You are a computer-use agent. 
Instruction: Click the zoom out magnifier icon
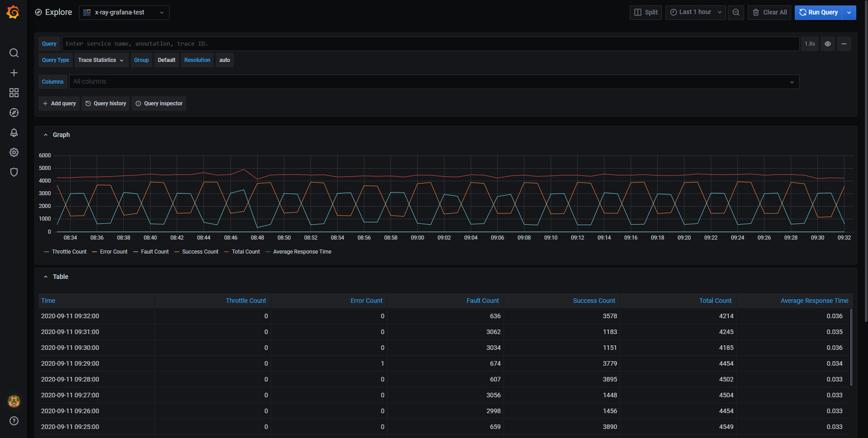click(736, 12)
